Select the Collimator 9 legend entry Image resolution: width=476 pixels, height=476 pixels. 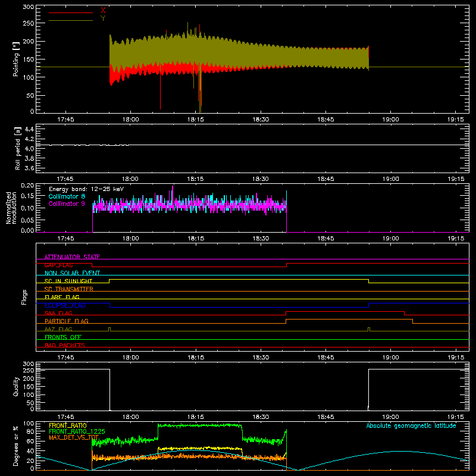67,203
